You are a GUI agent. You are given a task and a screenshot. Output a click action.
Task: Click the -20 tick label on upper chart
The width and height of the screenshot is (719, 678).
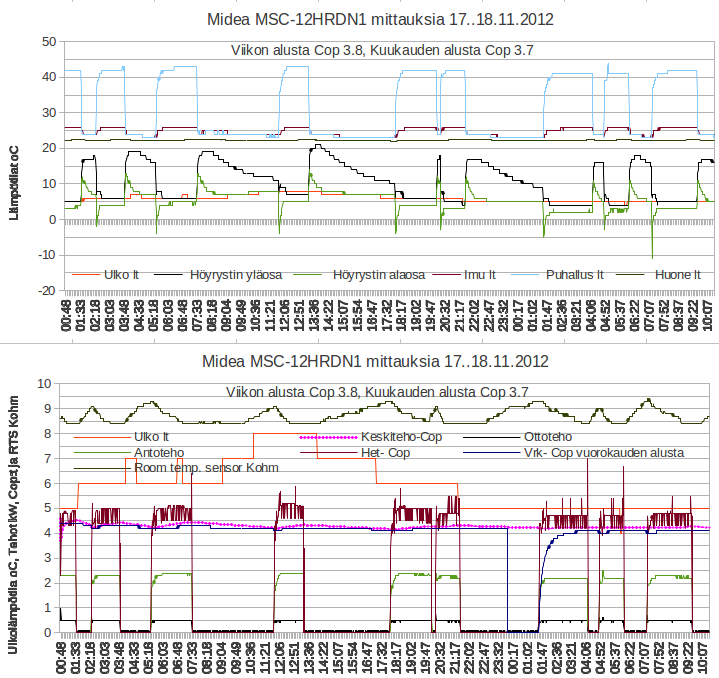point(47,291)
